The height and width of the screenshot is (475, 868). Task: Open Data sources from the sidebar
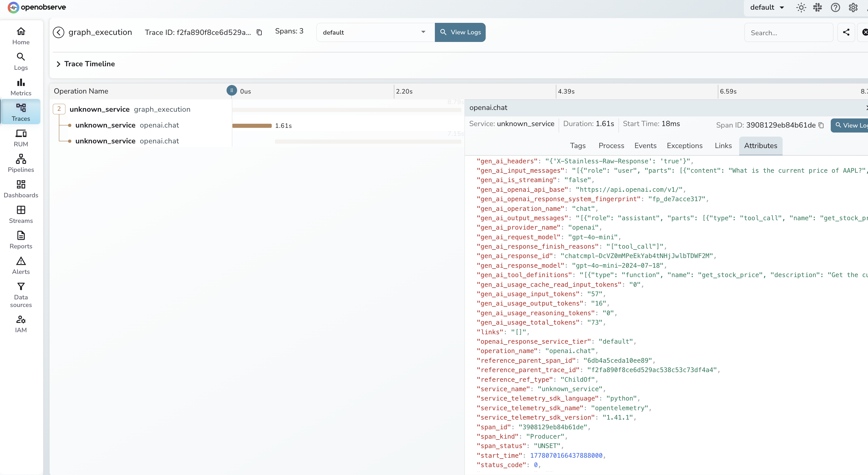tap(21, 295)
